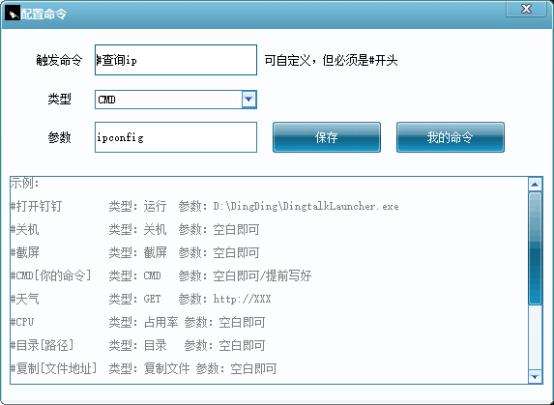Click the #CMD[你的命令] example line

click(161, 276)
